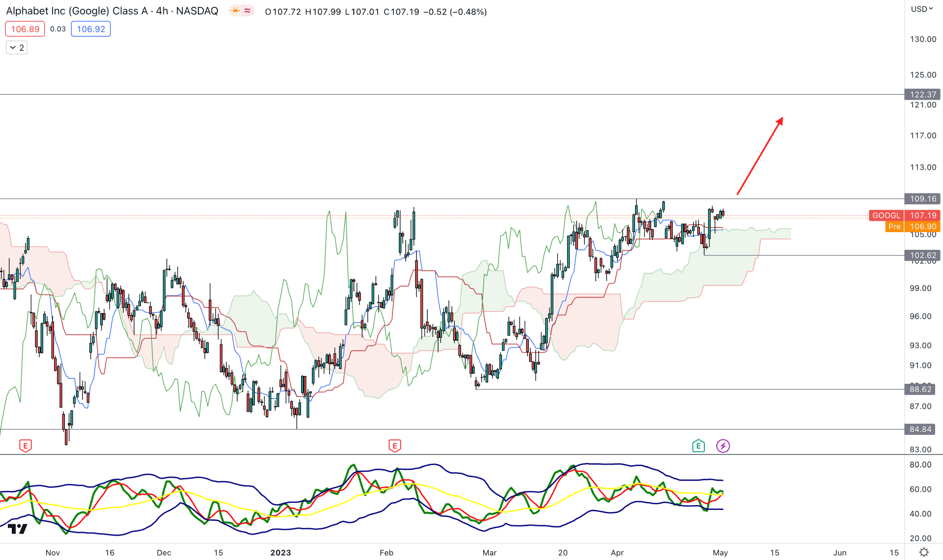Click the Nov label on time axis
943x560 pixels.
[53, 553]
